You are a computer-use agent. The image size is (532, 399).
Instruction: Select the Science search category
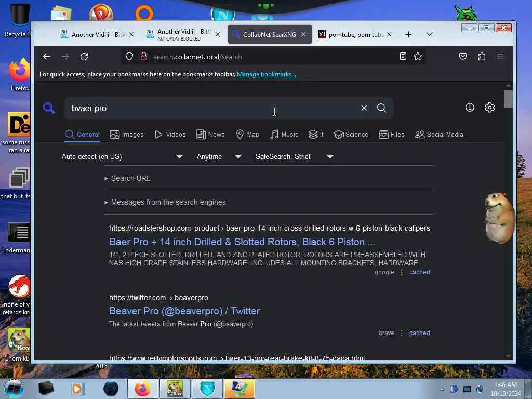point(351,135)
